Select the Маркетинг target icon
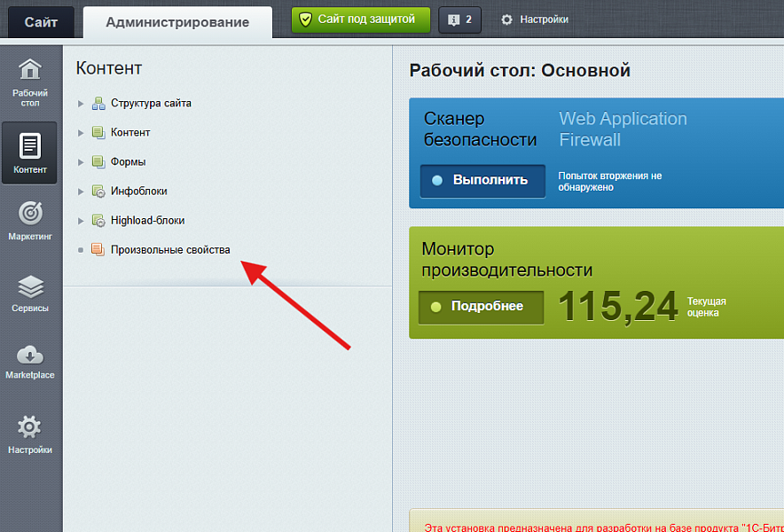 30,214
